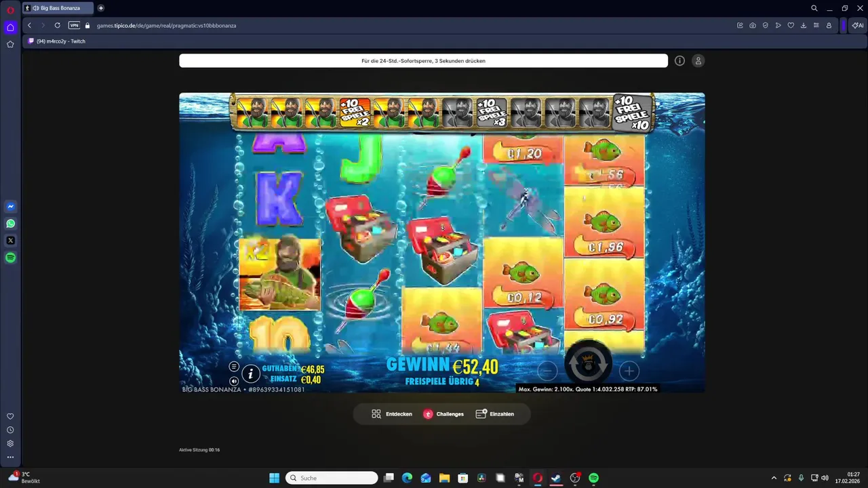Click the microphone tray icon
Image resolution: width=868 pixels, height=488 pixels.
pyautogui.click(x=801, y=478)
